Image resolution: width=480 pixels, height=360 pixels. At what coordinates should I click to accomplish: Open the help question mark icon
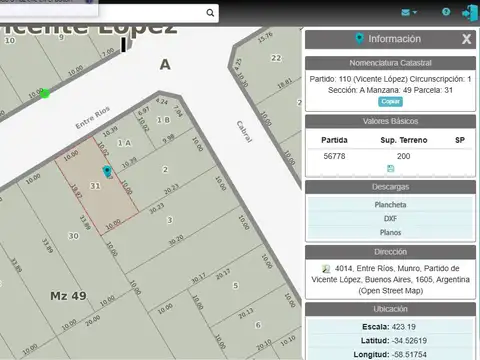point(446,12)
